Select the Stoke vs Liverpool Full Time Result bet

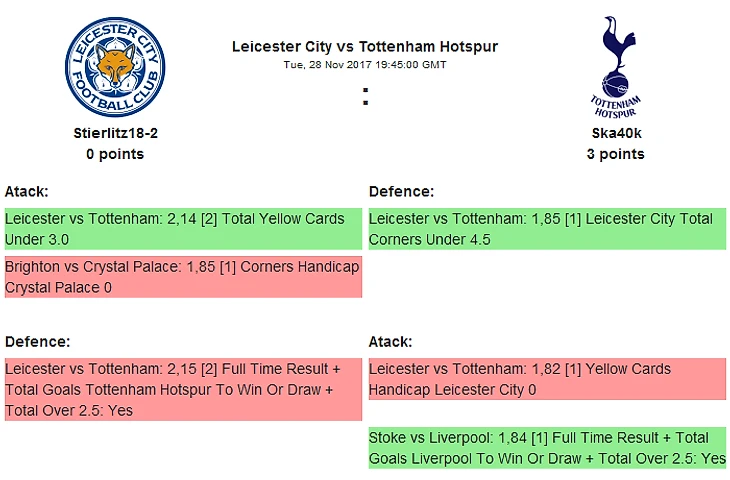(547, 448)
